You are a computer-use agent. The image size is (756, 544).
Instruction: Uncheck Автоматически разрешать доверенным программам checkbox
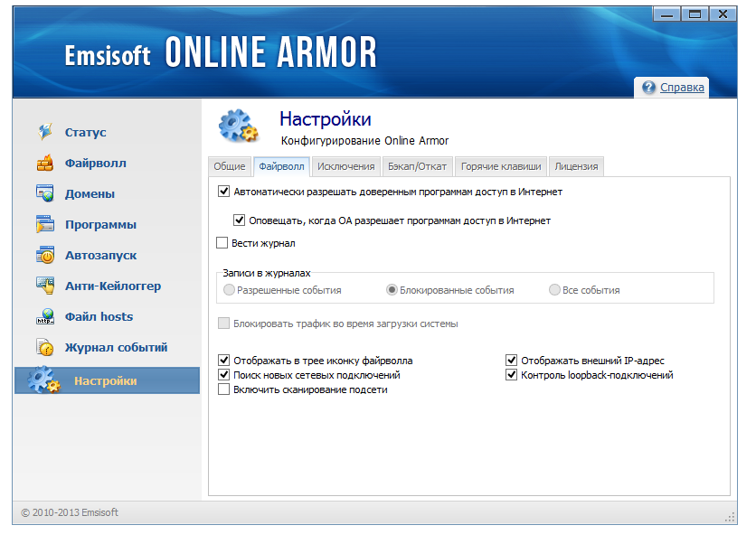(223, 192)
